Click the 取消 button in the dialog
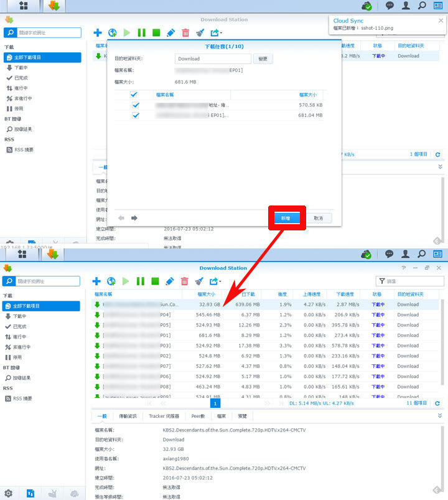The height and width of the screenshot is (500, 448). click(319, 218)
